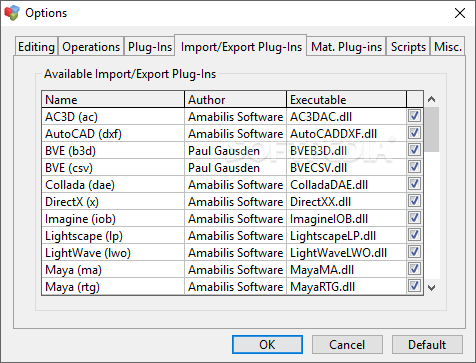Click the list scroll up arrow
Screen dimensions: 476x363
pyautogui.click(x=432, y=99)
